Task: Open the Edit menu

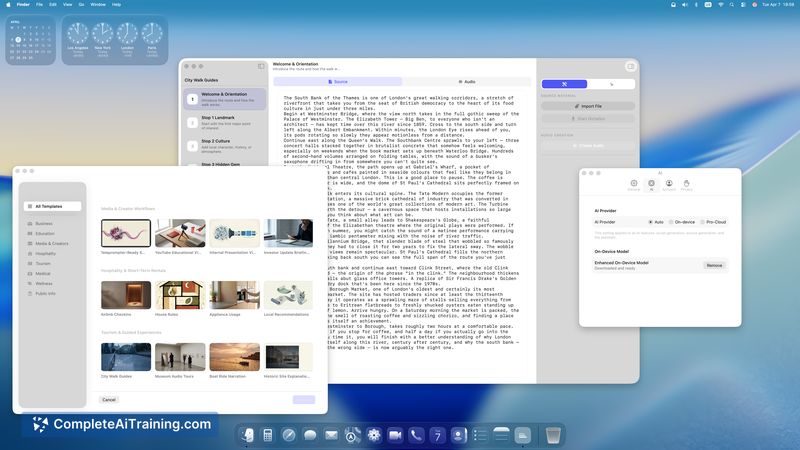Action: (x=53, y=5)
